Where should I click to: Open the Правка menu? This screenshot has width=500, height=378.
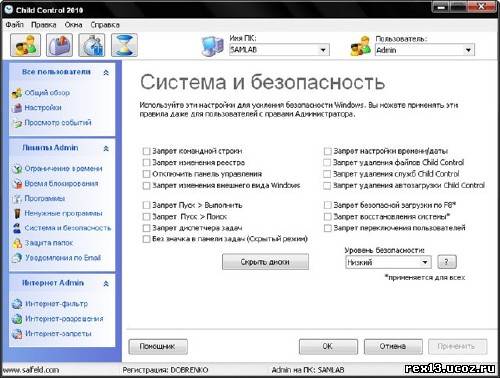coord(44,25)
